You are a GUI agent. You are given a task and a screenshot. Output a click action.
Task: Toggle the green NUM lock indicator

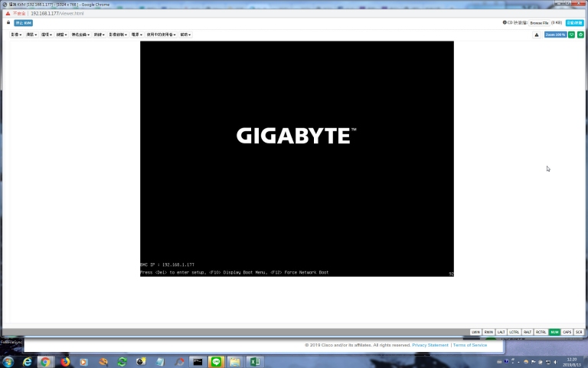[x=554, y=332]
